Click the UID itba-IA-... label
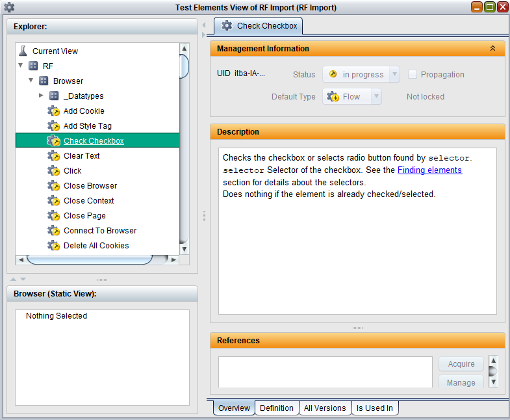510x420 pixels. (x=240, y=73)
